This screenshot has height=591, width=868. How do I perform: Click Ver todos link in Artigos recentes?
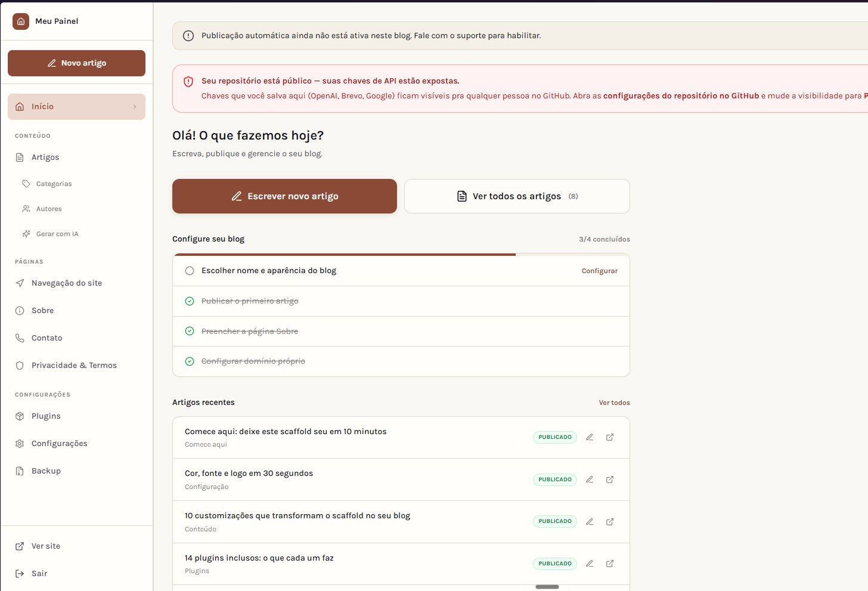click(x=614, y=403)
